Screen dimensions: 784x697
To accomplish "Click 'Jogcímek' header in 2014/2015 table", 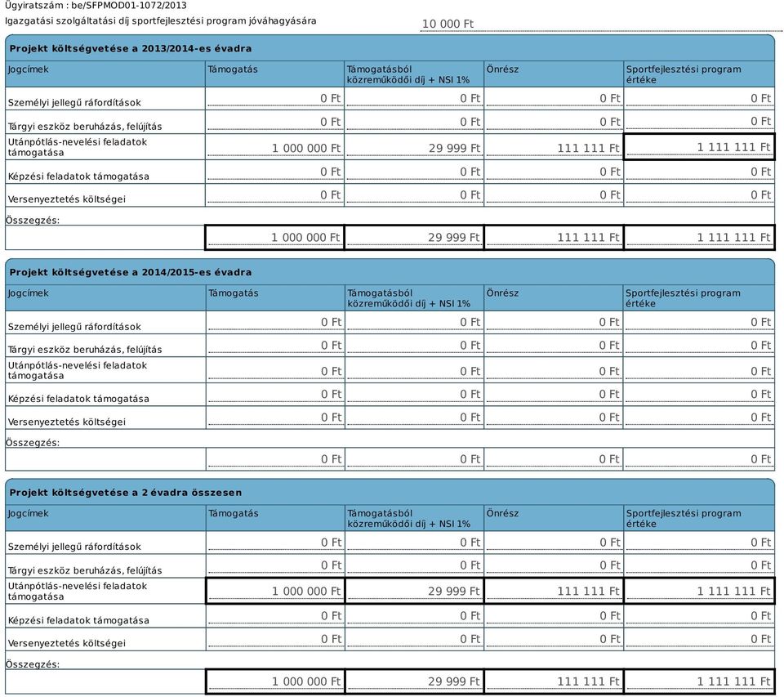I will (28, 293).
